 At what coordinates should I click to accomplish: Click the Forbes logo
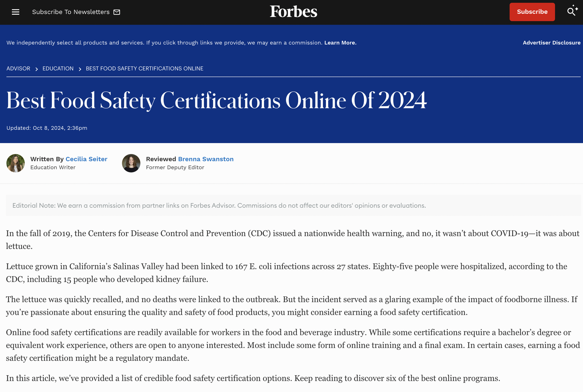click(x=293, y=11)
